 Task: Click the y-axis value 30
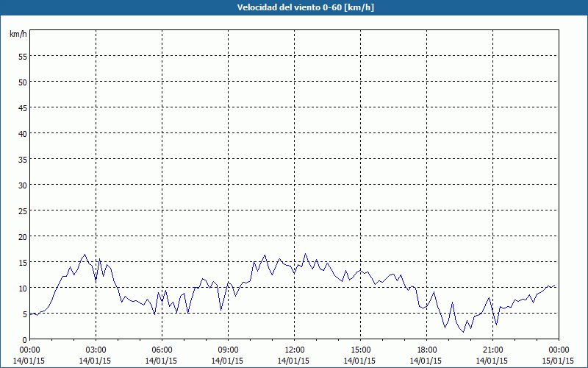[x=23, y=185]
